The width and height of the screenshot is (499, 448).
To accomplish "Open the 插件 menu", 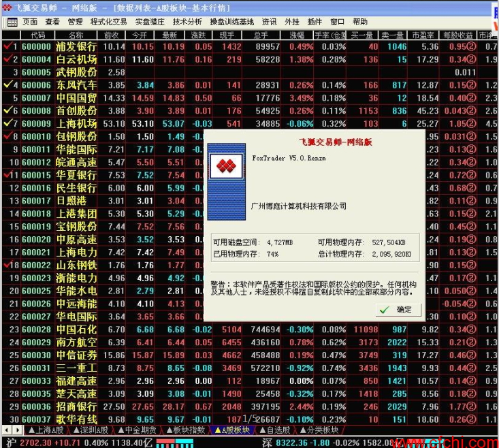I will [315, 22].
